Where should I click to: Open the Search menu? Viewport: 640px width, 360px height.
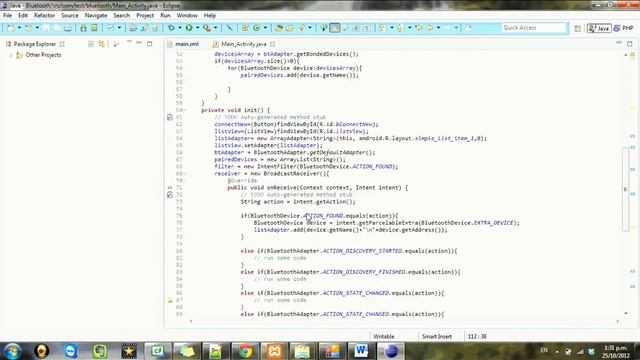[x=122, y=16]
